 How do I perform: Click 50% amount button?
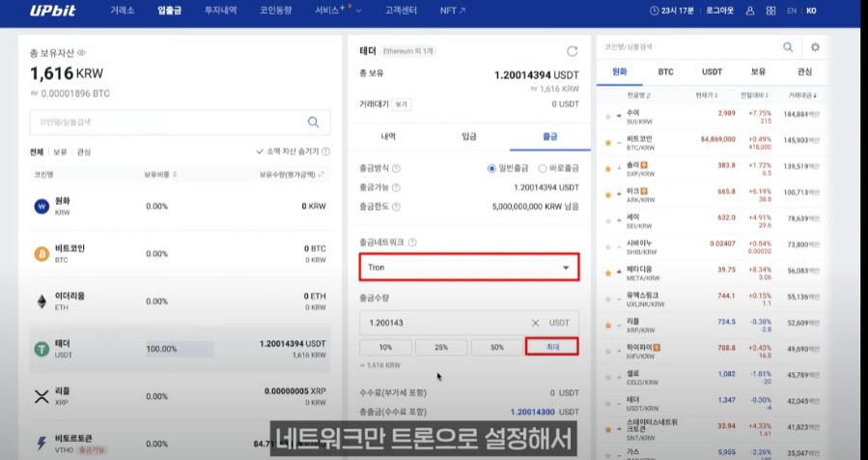tap(497, 348)
